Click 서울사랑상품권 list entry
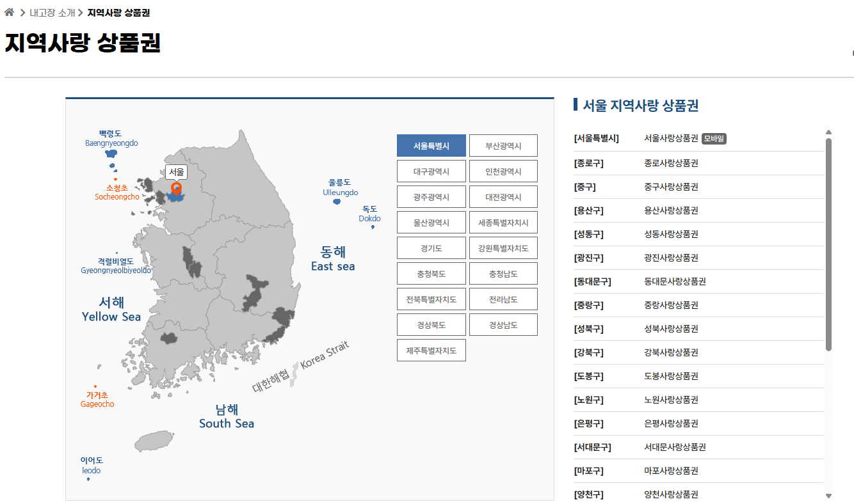Image resolution: width=854 pixels, height=504 pixels. point(671,139)
